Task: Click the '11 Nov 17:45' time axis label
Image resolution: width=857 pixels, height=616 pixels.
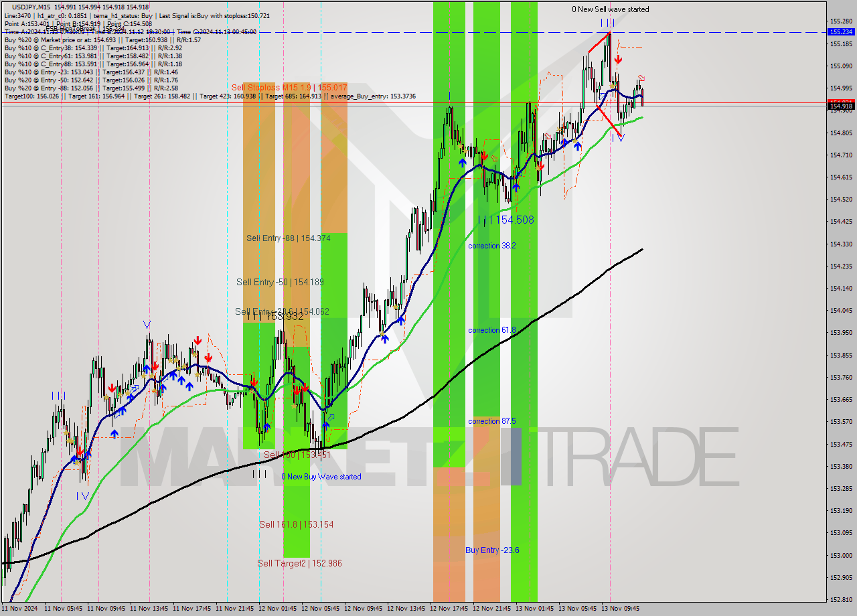Action: [x=192, y=609]
